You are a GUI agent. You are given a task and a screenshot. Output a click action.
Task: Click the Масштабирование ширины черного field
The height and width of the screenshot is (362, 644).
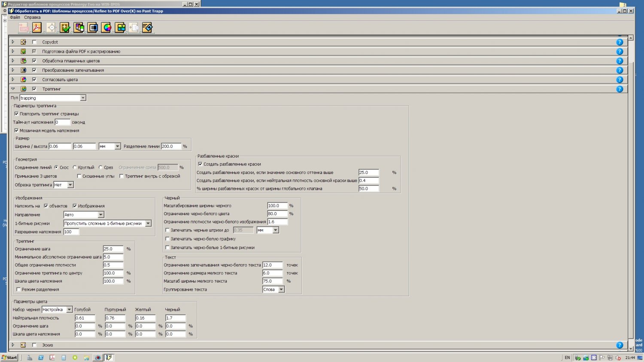click(277, 206)
